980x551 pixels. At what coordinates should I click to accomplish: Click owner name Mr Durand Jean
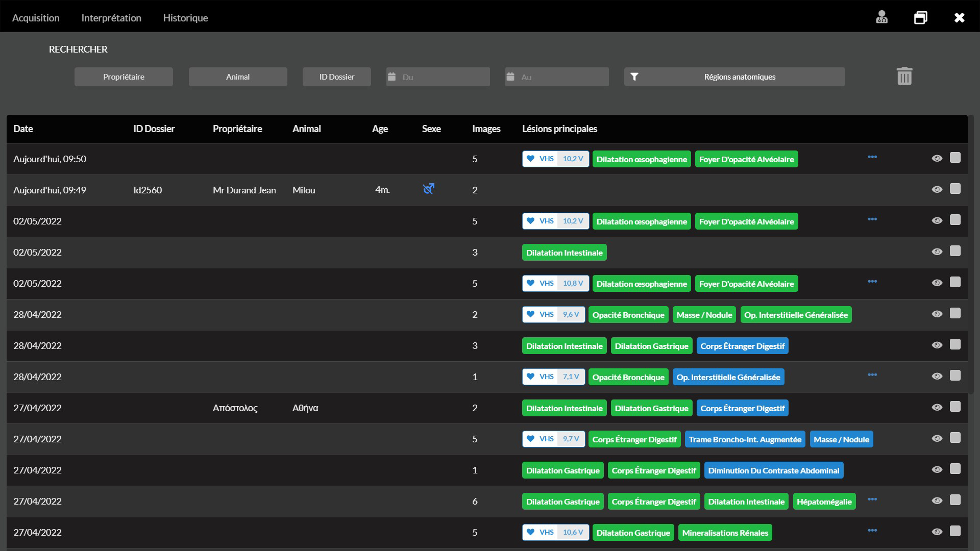click(244, 190)
